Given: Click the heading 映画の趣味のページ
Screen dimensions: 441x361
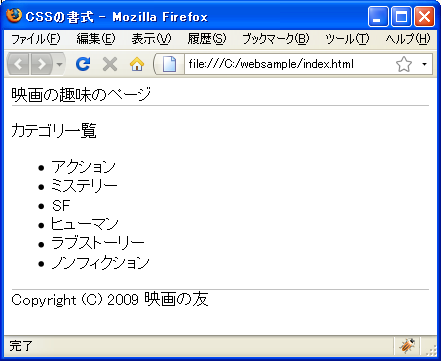Looking at the screenshot, I should click(x=81, y=95).
